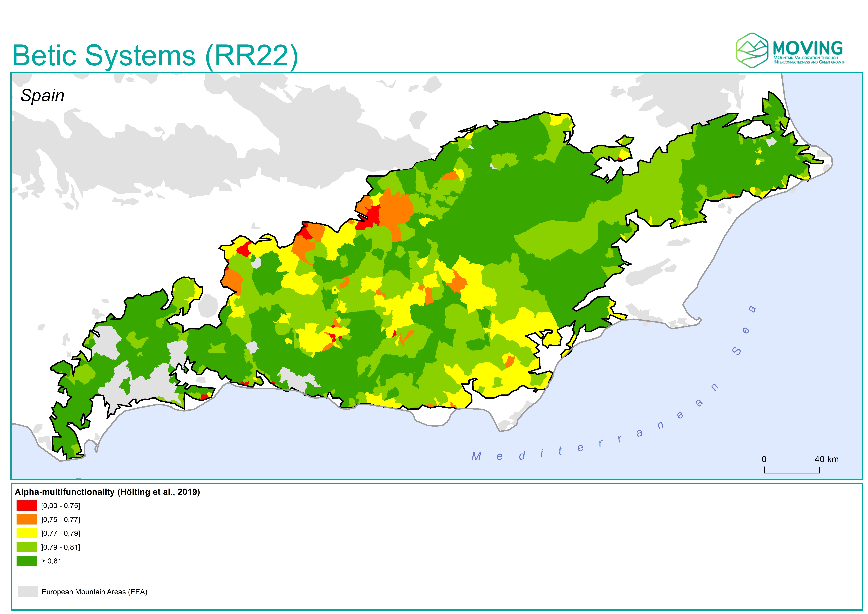868x614 pixels.
Task: Click the MOVING hexagon logo icon
Action: click(752, 50)
